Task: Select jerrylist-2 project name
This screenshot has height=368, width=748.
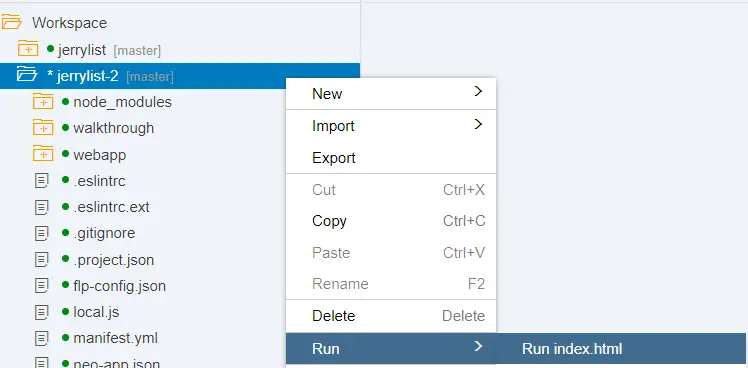Action: click(87, 76)
